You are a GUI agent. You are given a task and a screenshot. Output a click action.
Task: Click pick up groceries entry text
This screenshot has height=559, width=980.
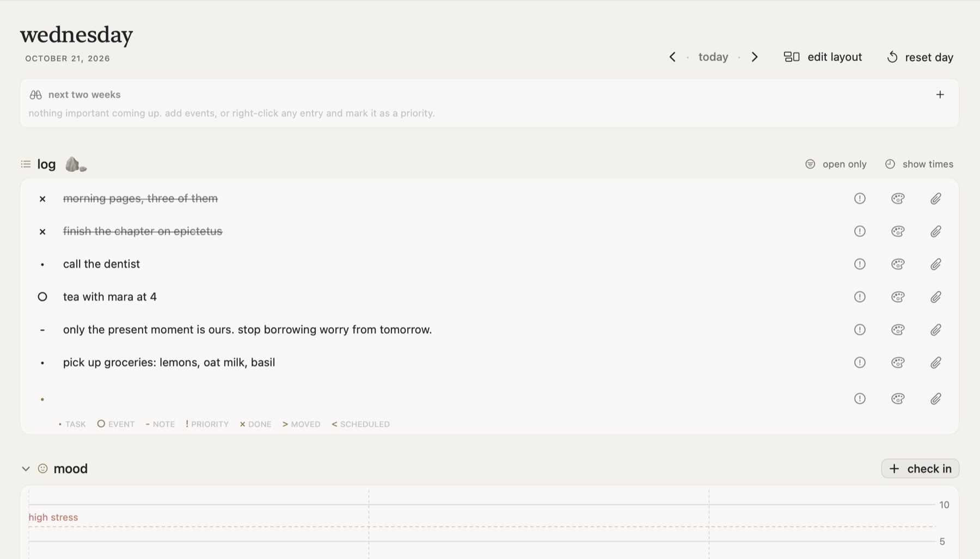click(x=169, y=363)
